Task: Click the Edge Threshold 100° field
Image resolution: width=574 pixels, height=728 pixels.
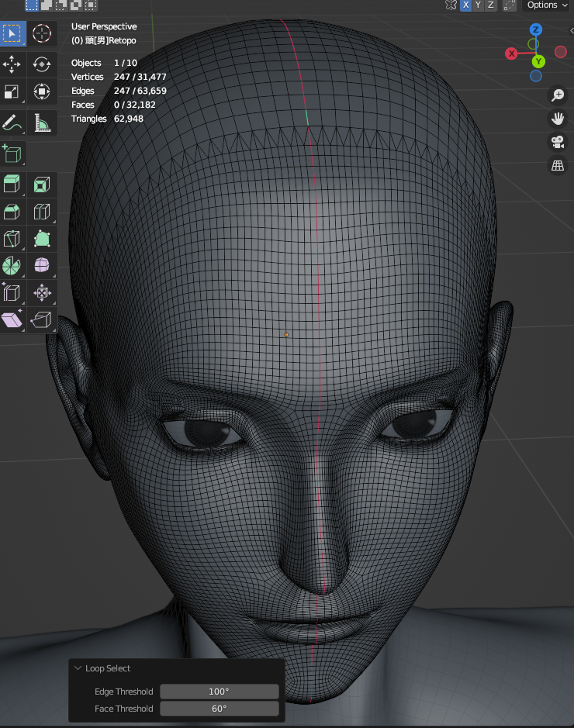Action: 220,692
